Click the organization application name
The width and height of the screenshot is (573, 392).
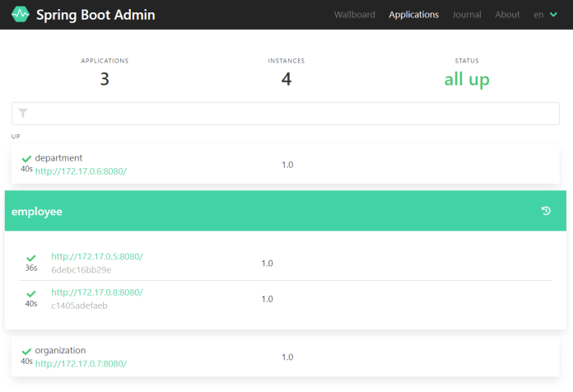click(x=60, y=350)
